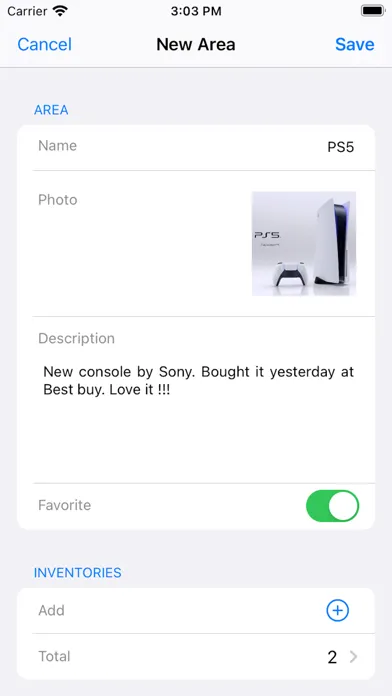Viewport: 392px width, 696px height.
Task: Tap the Wi-Fi icon in status bar
Action: 60,11
